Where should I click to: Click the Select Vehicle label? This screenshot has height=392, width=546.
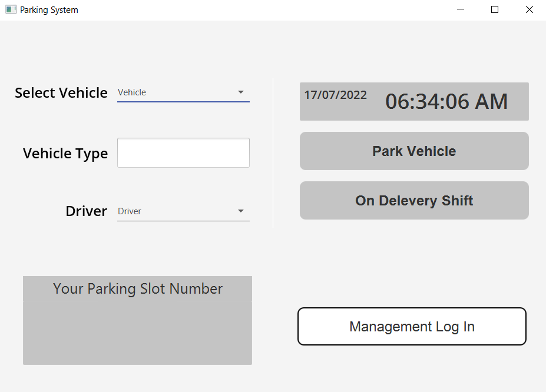61,93
